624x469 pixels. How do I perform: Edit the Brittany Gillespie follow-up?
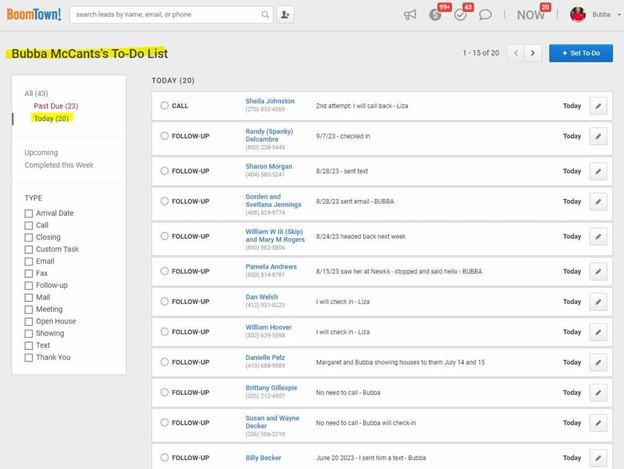point(598,393)
